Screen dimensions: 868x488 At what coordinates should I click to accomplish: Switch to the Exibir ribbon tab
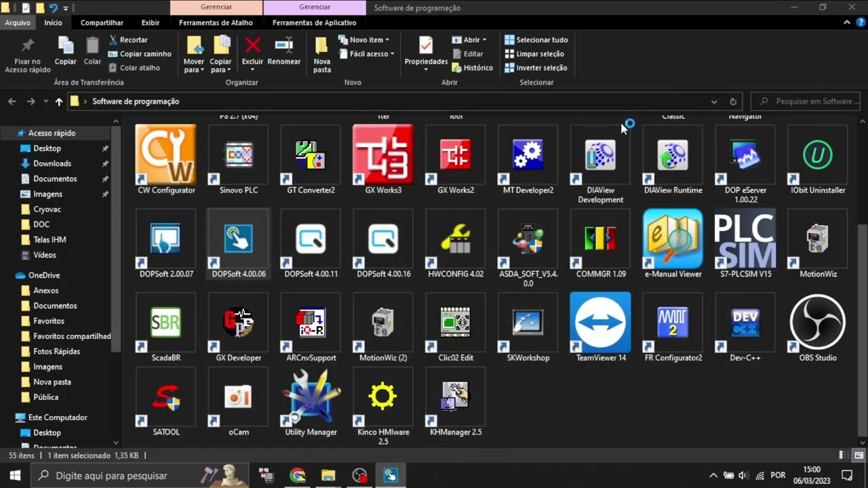click(x=151, y=22)
